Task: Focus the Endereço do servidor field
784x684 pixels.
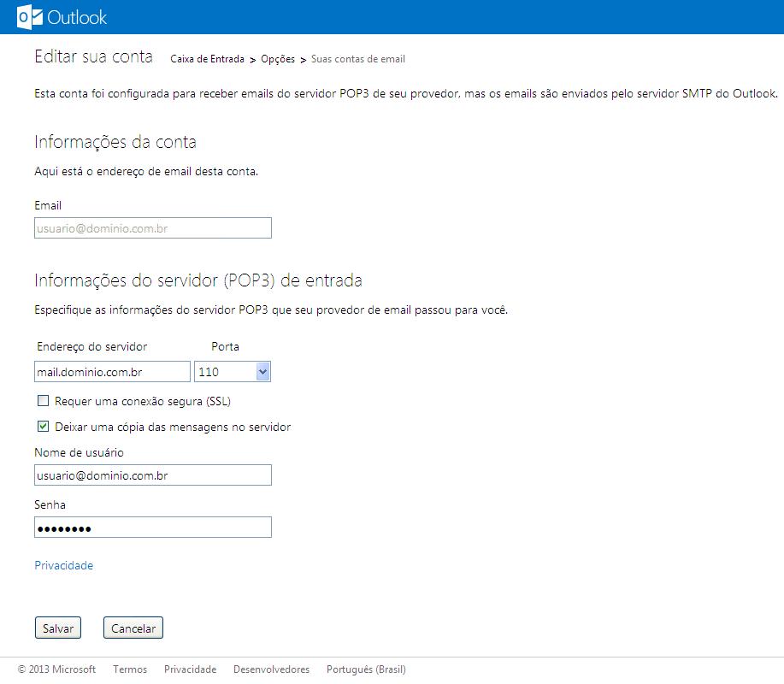Action: pos(113,372)
